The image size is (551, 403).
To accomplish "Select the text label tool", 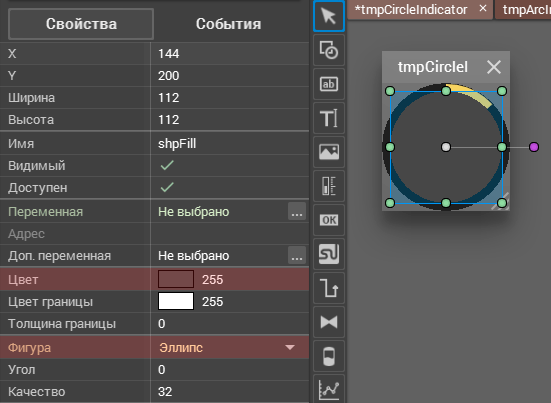I will [329, 118].
